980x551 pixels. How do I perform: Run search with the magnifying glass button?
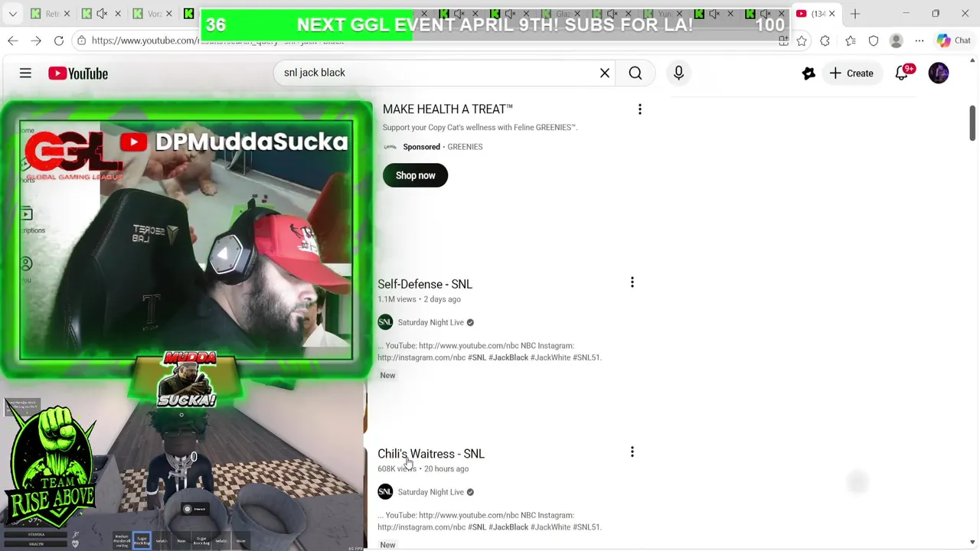tap(635, 73)
